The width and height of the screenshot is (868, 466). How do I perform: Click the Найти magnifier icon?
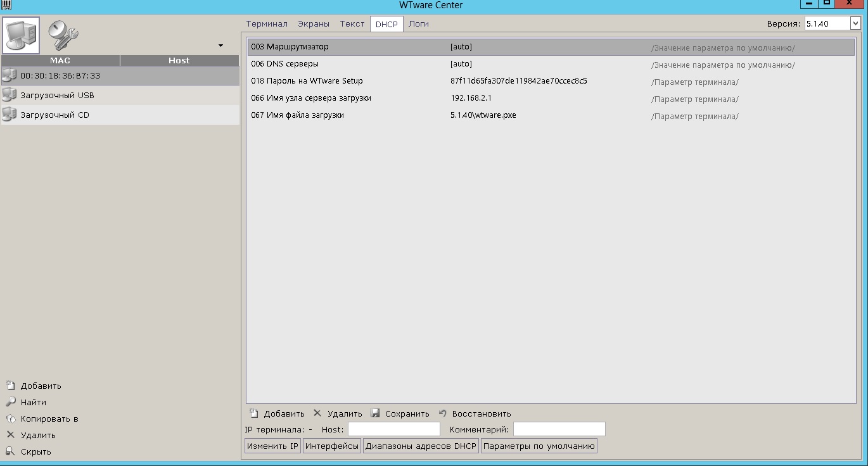tap(10, 402)
